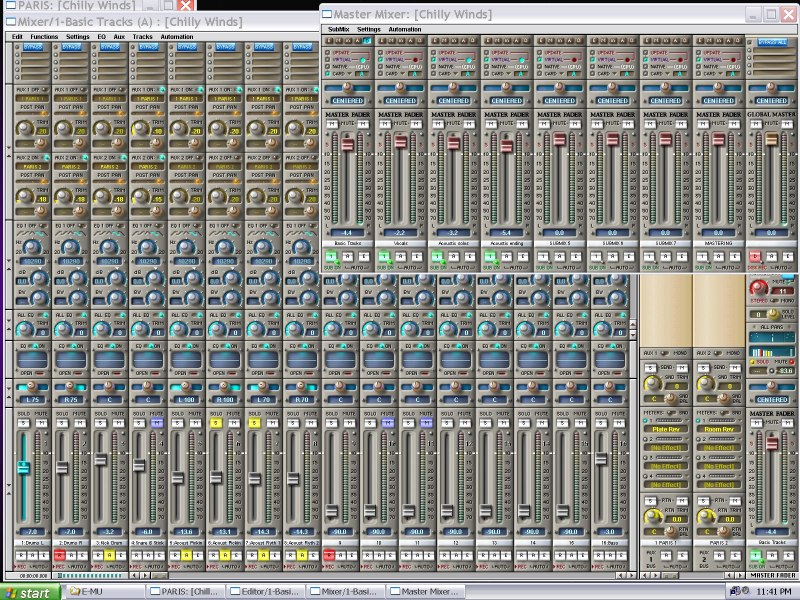Viewport: 800px width, 600px height.
Task: Toggle Aux 2 MONO switch
Action: [718, 353]
